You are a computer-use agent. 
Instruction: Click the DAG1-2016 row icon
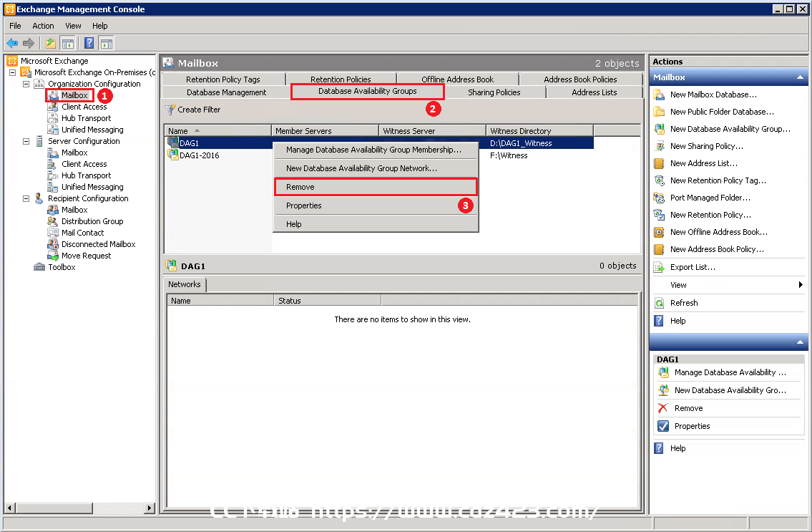173,155
